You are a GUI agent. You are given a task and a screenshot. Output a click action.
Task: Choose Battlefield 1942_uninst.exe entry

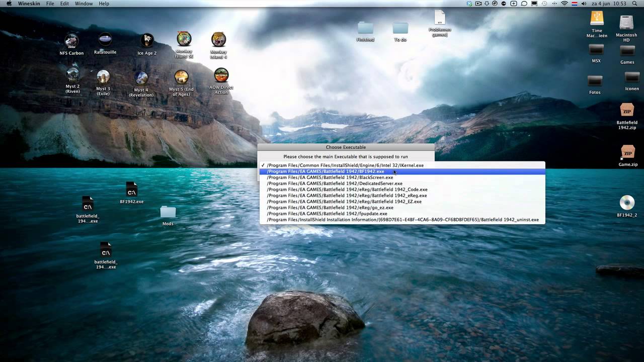point(402,220)
